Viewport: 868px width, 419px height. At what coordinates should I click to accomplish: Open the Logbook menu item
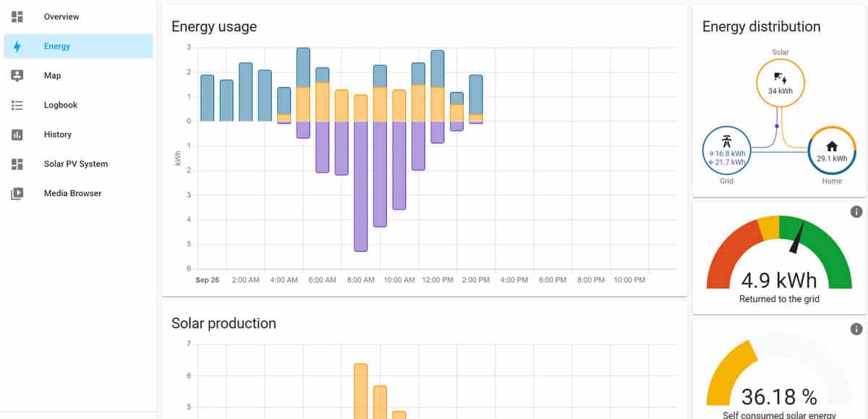pyautogui.click(x=61, y=105)
